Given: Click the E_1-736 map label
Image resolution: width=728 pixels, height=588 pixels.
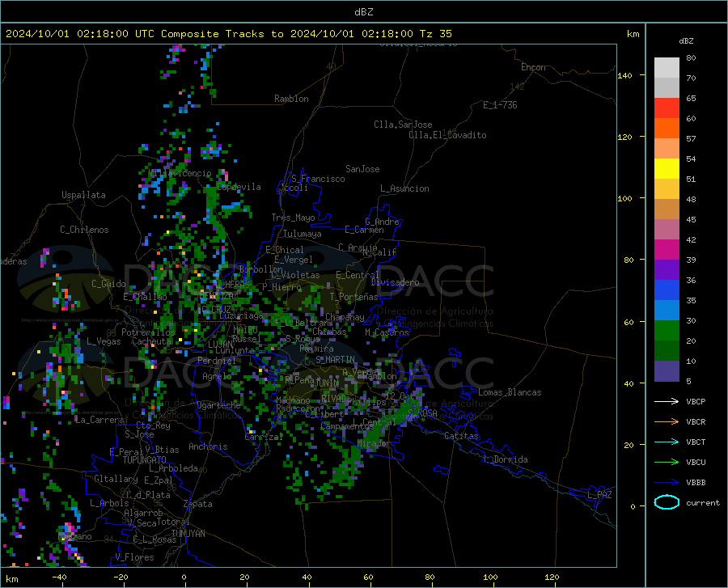Looking at the screenshot, I should (500, 105).
